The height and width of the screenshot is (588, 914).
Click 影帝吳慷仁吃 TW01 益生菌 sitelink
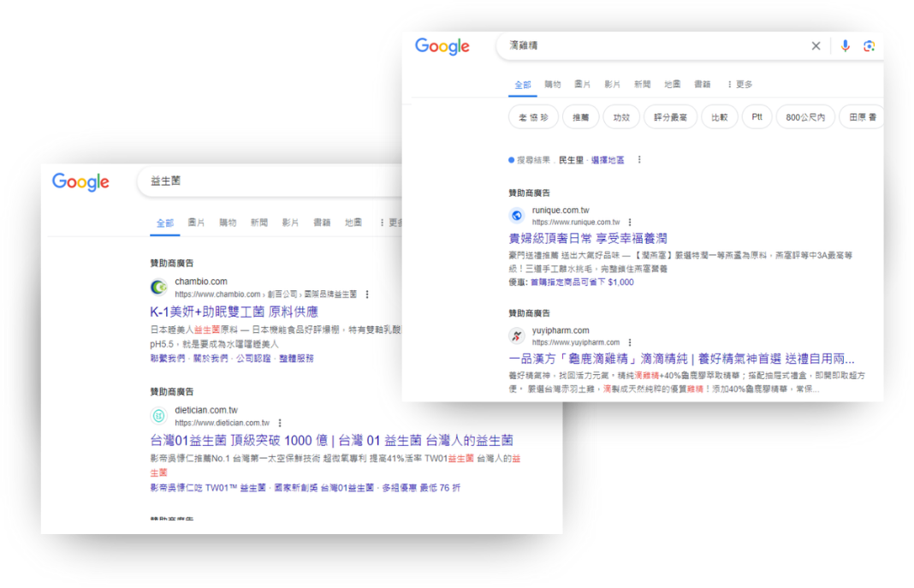[208, 488]
